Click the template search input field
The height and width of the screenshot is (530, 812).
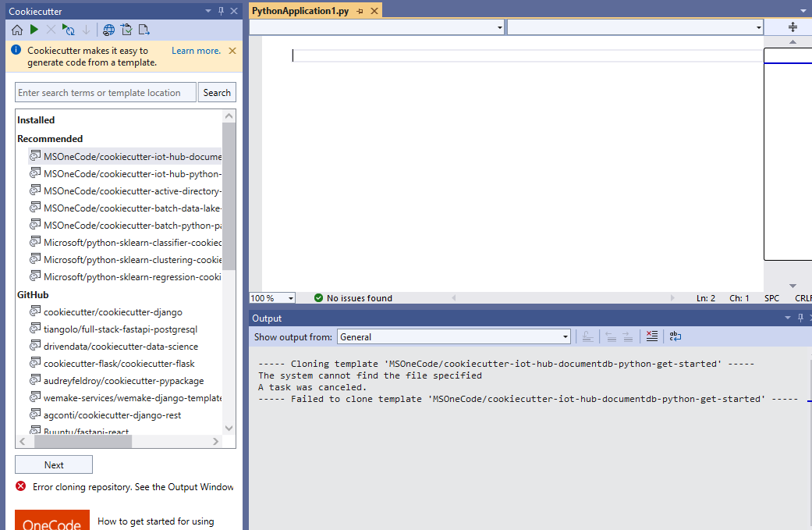105,92
